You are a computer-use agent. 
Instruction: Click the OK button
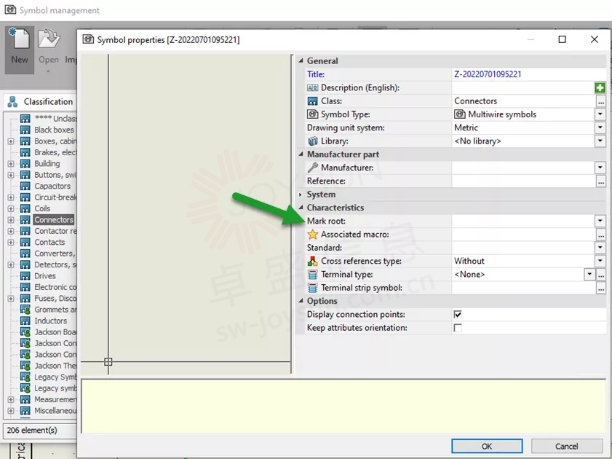click(487, 446)
